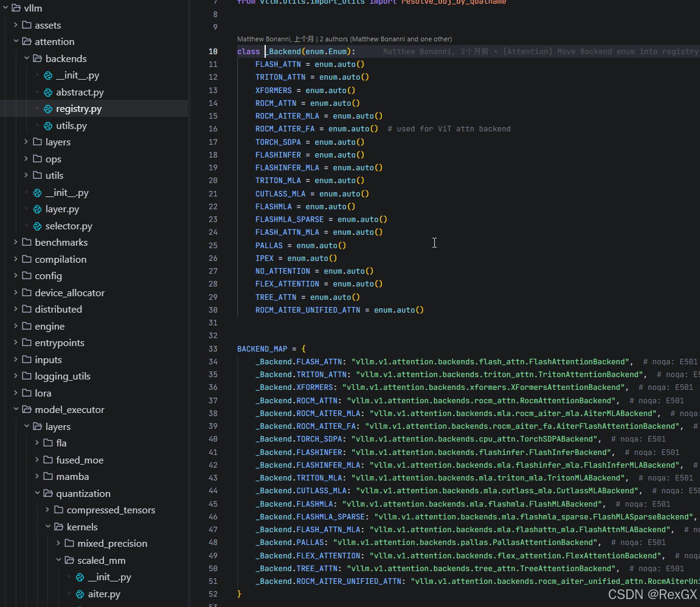Select registry.py in the explorer
This screenshot has width=700, height=607.
pos(79,109)
